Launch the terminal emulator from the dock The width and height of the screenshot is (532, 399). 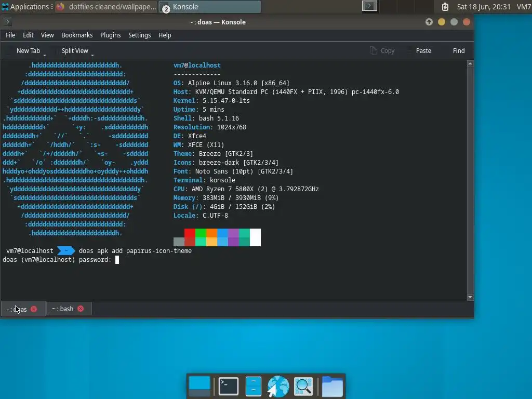click(x=229, y=386)
